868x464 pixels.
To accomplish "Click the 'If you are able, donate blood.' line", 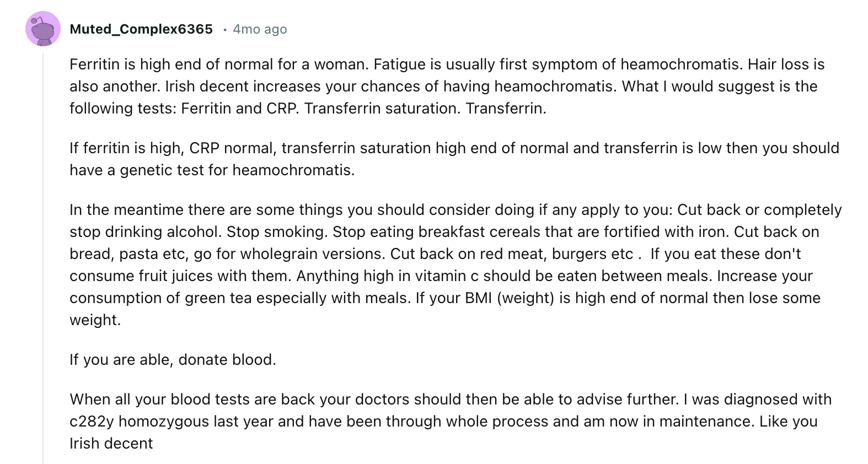I will [173, 359].
